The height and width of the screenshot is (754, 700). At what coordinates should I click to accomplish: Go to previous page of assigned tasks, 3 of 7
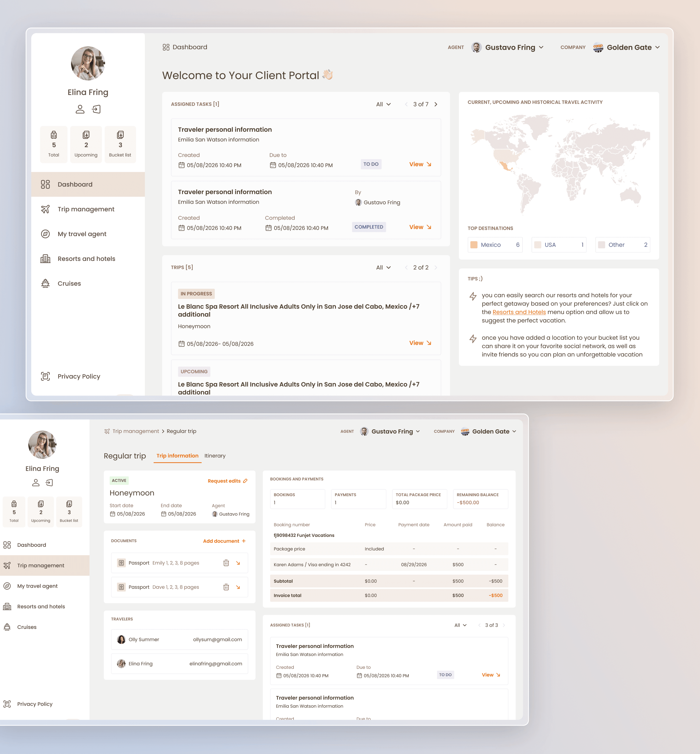coord(406,104)
